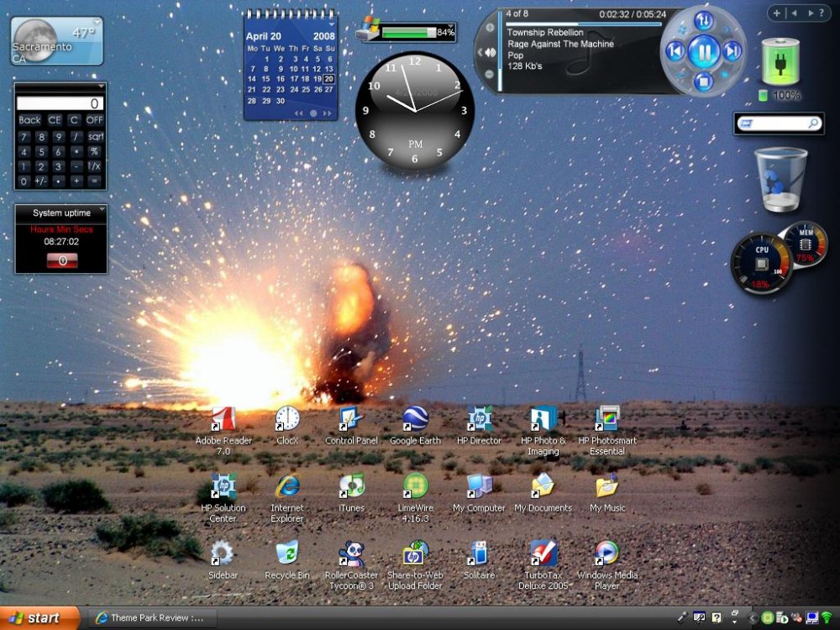840x630 pixels.
Task: Turn off the calculator with OFF key
Action: coord(95,120)
